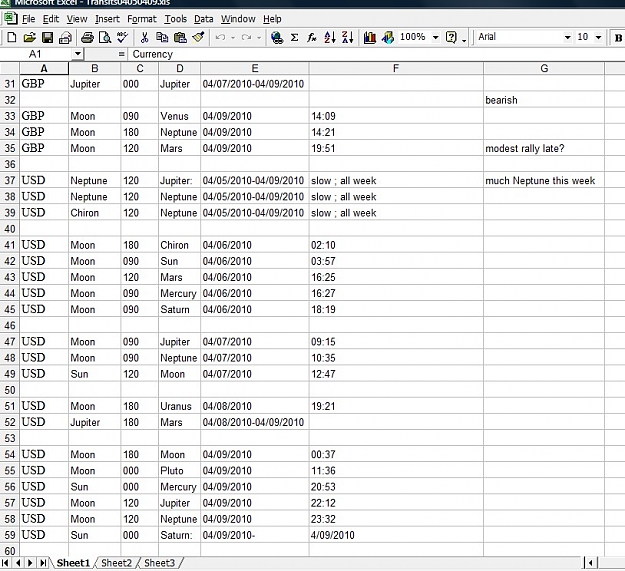Image resolution: width=625 pixels, height=571 pixels.
Task: Open the Insert menu
Action: coord(107,19)
